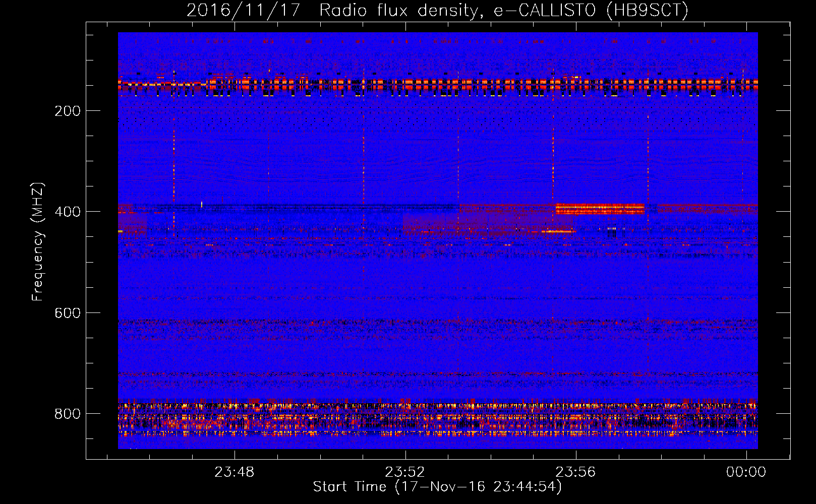Click the 'Start Time (17-Nov-16 23:44:54)' label
The height and width of the screenshot is (504, 816).
(437, 487)
